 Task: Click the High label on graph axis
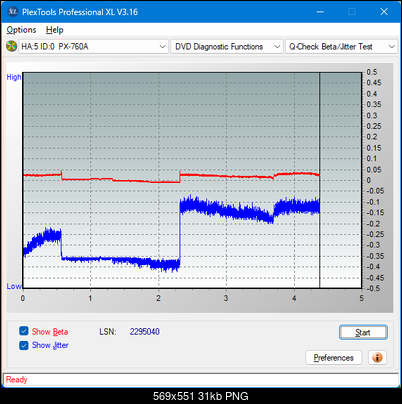14,77
